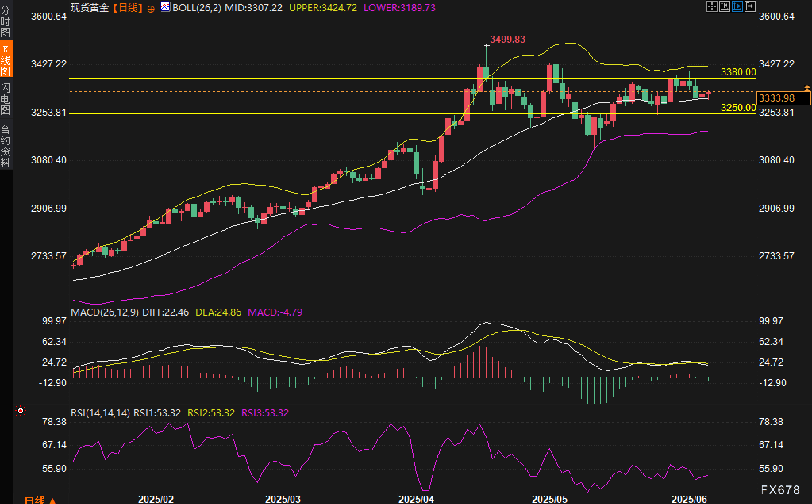This screenshot has height=504, width=812.
Task: Click the MACD(26,12,9) indicator label
Action: tap(105, 312)
